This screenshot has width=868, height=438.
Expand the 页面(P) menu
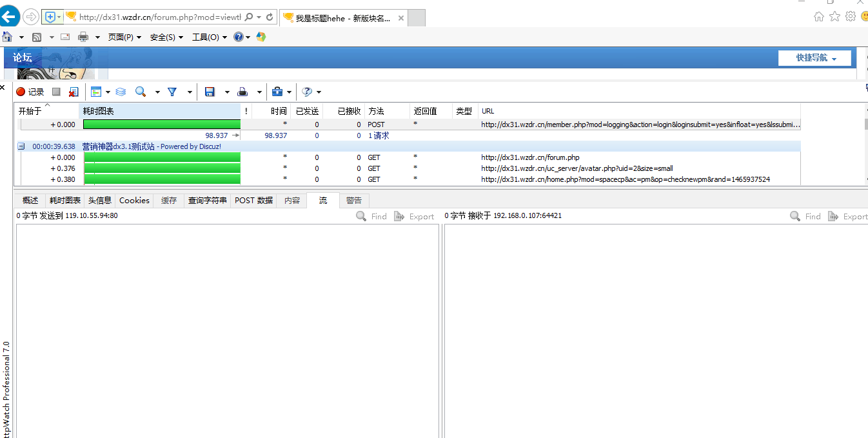124,37
